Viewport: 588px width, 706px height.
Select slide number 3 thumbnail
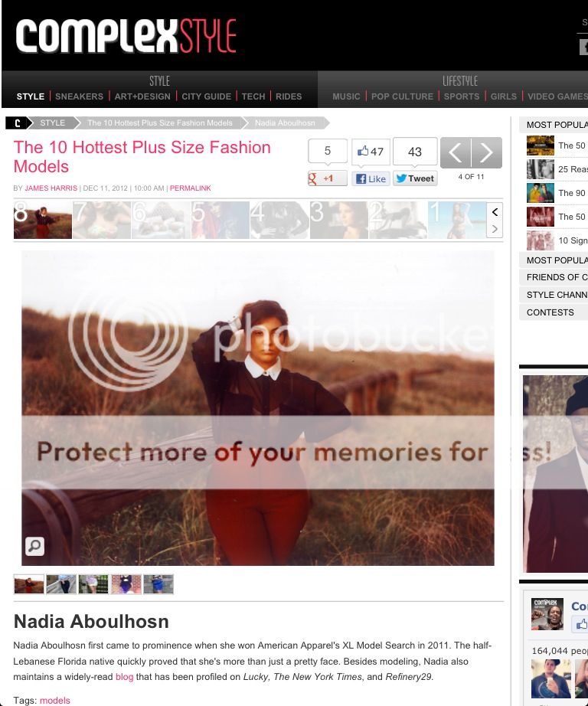click(x=338, y=221)
